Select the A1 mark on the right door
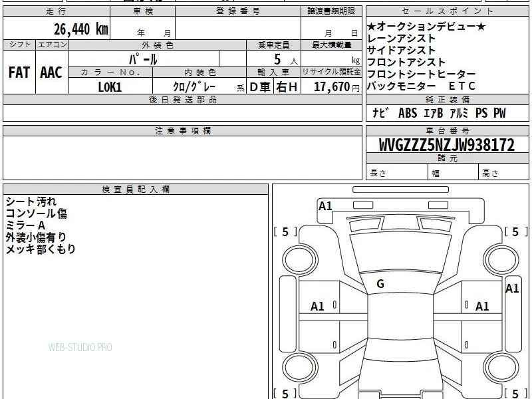This screenshot has width=532, height=399. point(482,307)
